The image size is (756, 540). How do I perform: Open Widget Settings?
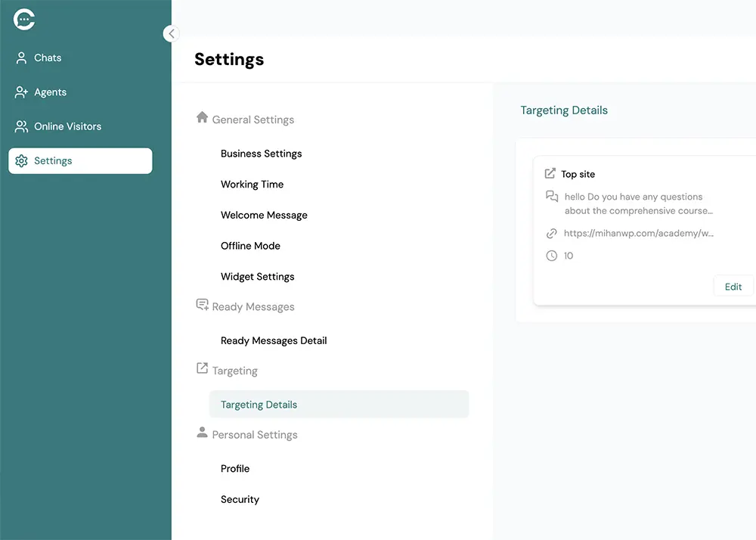pos(257,277)
